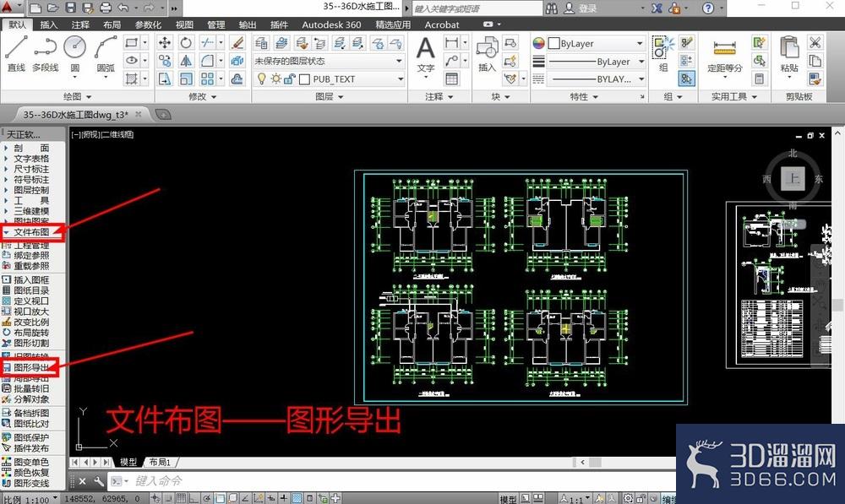Viewport: 845px width, 504px height.
Task: Select the 圆 (Circle) tool
Action: (75, 53)
